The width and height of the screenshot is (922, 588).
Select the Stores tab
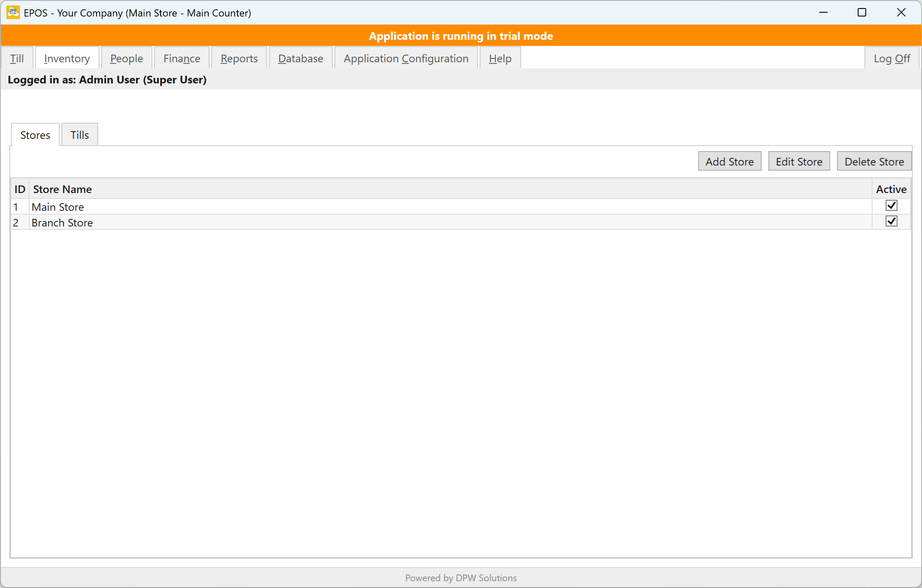tap(35, 135)
